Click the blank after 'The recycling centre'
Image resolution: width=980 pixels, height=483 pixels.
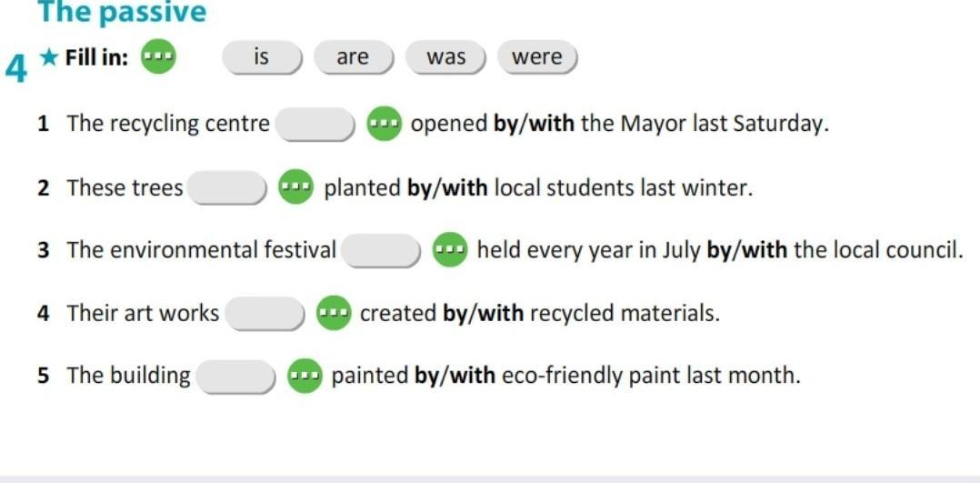pos(316,125)
